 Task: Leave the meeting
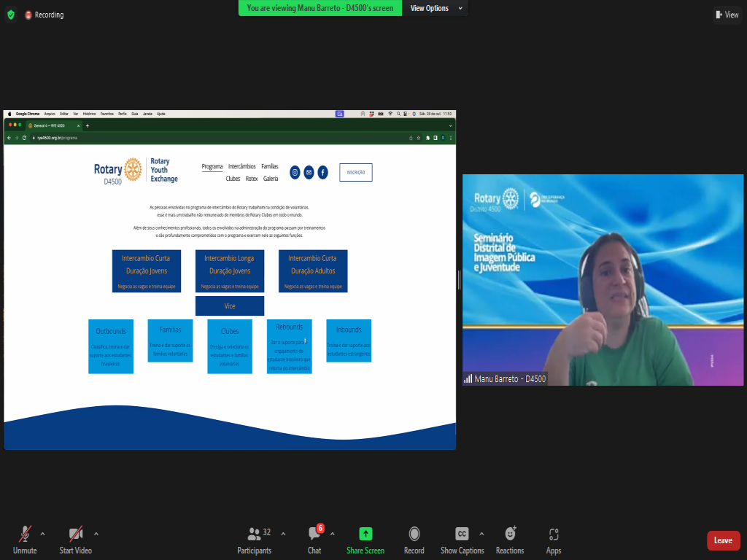point(723,540)
